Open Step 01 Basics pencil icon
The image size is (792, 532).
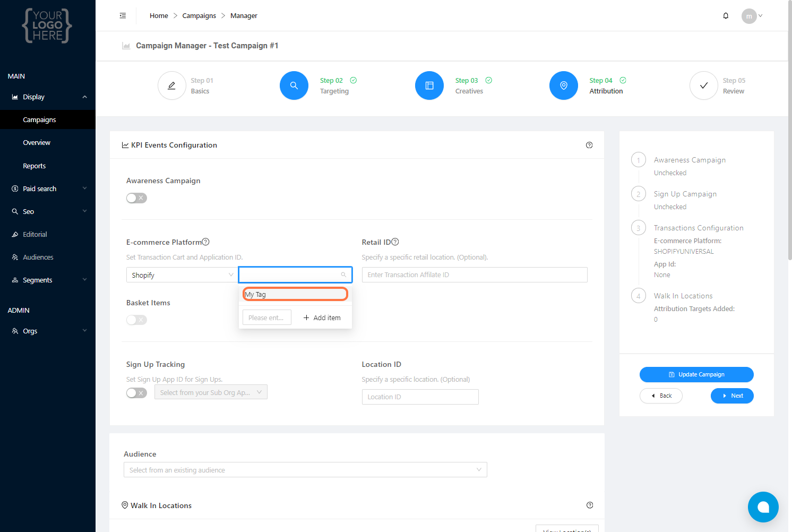click(x=172, y=85)
